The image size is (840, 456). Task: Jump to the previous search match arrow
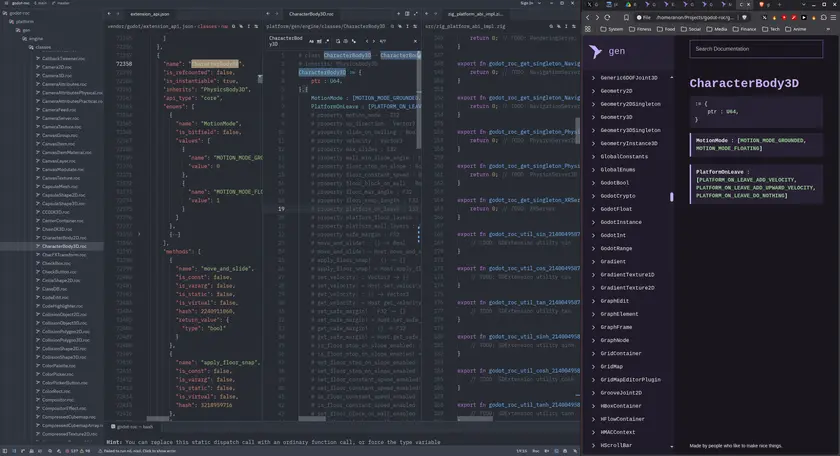click(367, 41)
